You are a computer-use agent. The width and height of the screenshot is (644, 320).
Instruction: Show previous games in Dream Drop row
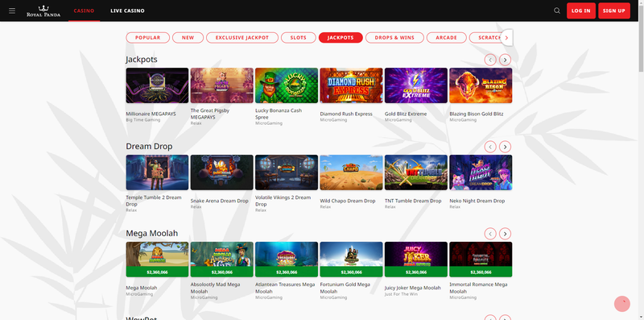pos(490,147)
